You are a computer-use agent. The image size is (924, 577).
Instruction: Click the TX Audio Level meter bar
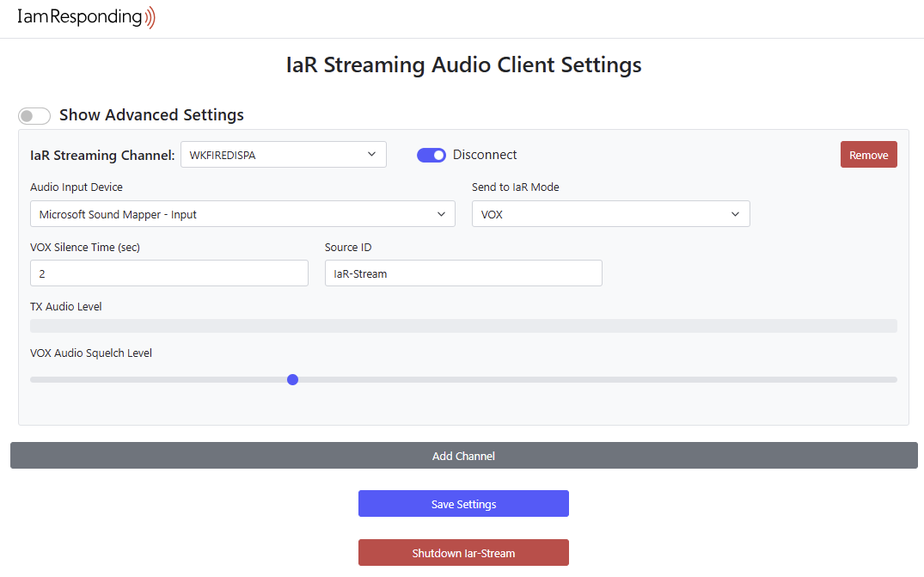pyautogui.click(x=464, y=326)
